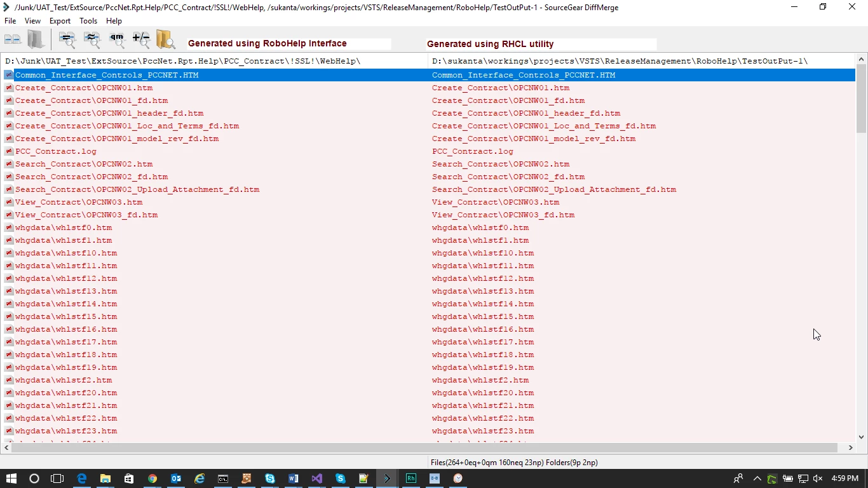The height and width of the screenshot is (488, 868).
Task: Select left Search_Contract\OPCNW02_Upload_Attachment_fd.htm entry
Action: coord(137,189)
